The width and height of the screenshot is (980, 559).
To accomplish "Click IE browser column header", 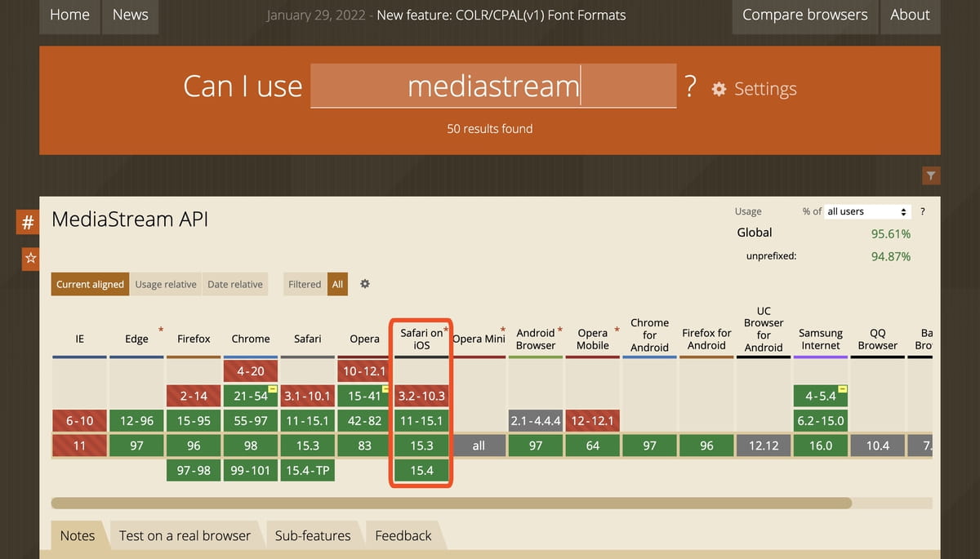I will [x=79, y=339].
